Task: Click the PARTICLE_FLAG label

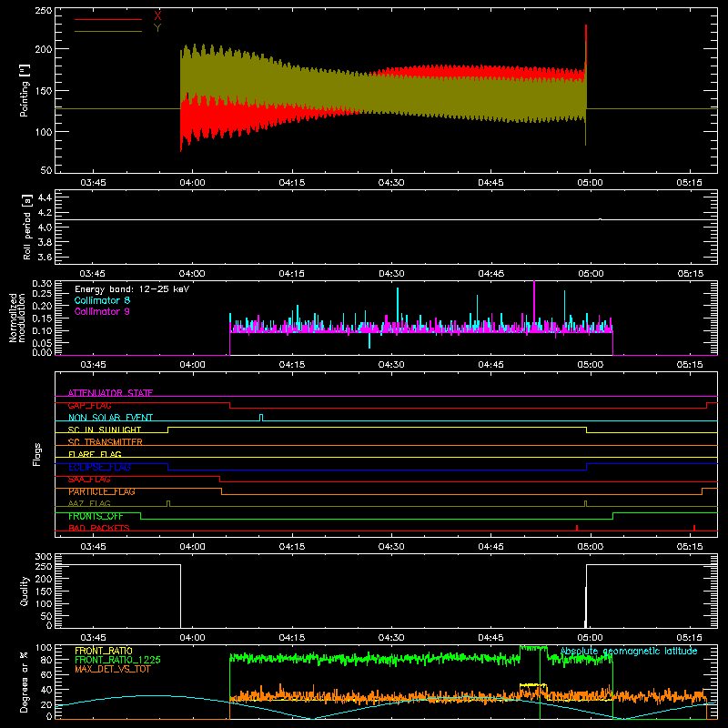Action: (x=102, y=491)
